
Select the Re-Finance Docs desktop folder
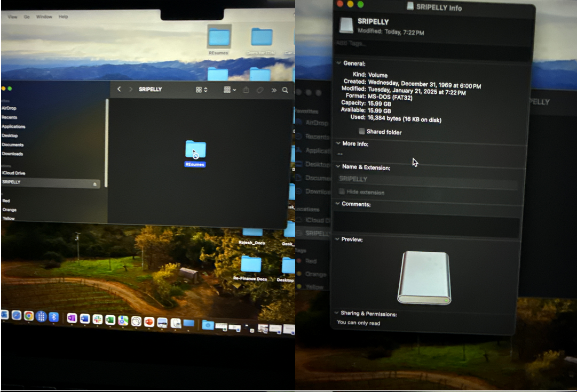coord(250,268)
